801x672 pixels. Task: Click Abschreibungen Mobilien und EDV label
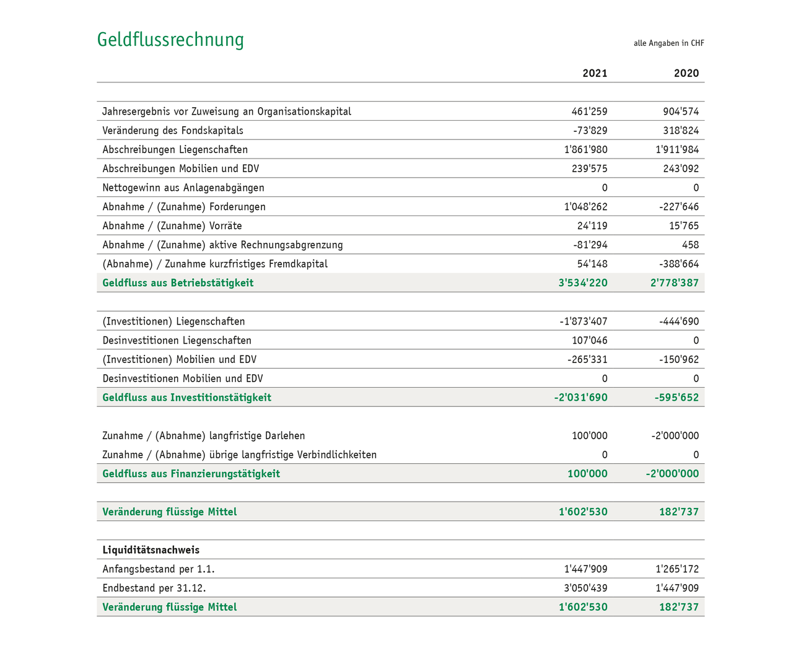[180, 169]
